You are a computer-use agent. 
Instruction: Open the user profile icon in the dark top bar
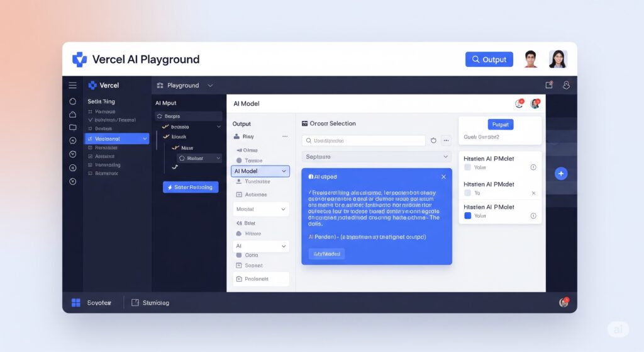coord(566,85)
